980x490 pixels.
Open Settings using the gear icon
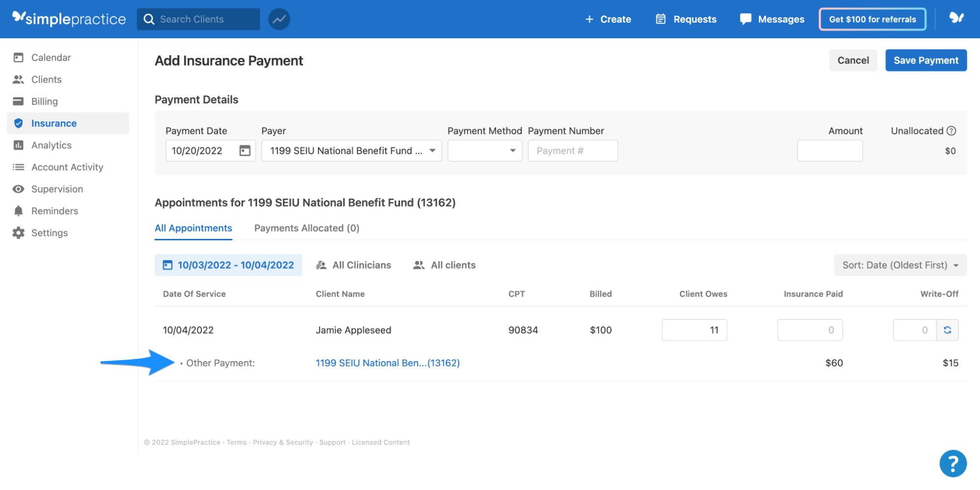(x=18, y=232)
